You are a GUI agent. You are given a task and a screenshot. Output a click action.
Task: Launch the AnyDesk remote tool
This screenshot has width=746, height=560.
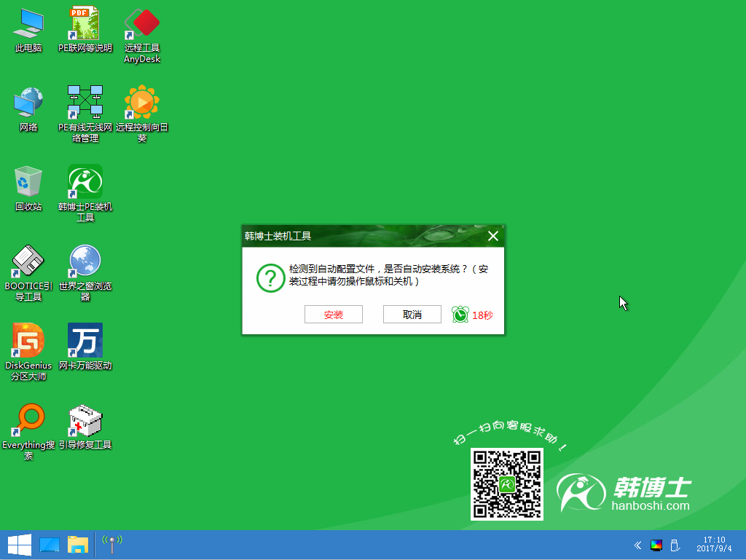pyautogui.click(x=141, y=24)
